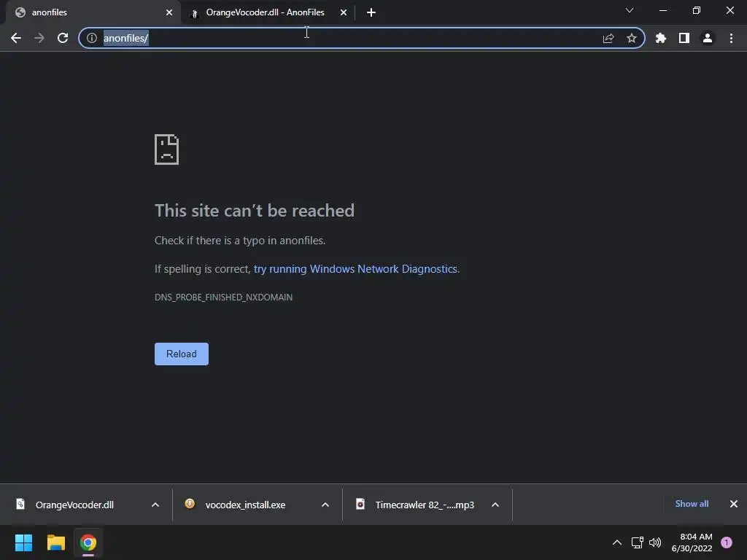The image size is (747, 560).
Task: Click the DNS_PROBE_FINISHED_NXDOMAIN error code
Action: pos(223,297)
